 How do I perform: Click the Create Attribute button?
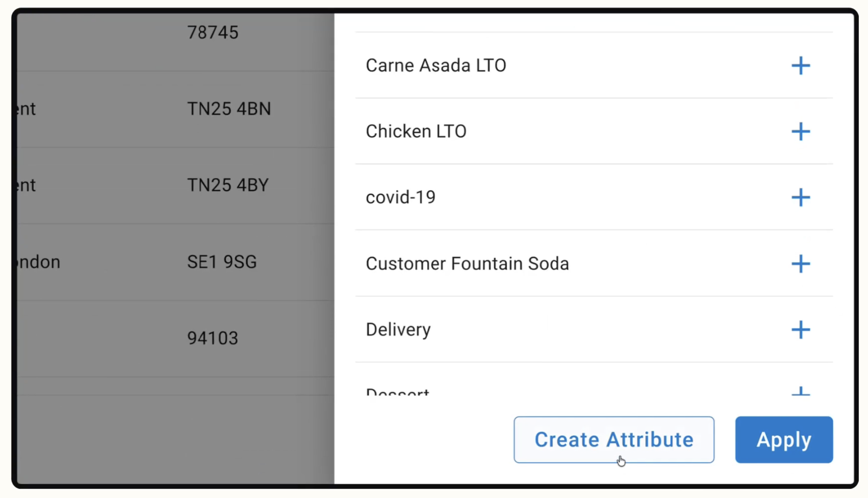click(614, 440)
